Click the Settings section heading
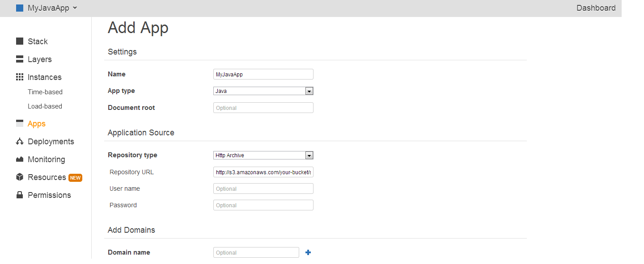 122,52
